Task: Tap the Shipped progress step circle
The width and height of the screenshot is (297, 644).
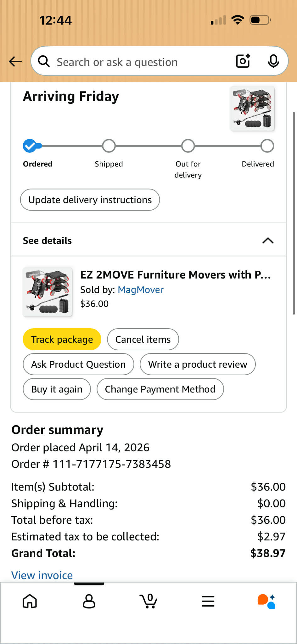Action: click(x=109, y=146)
